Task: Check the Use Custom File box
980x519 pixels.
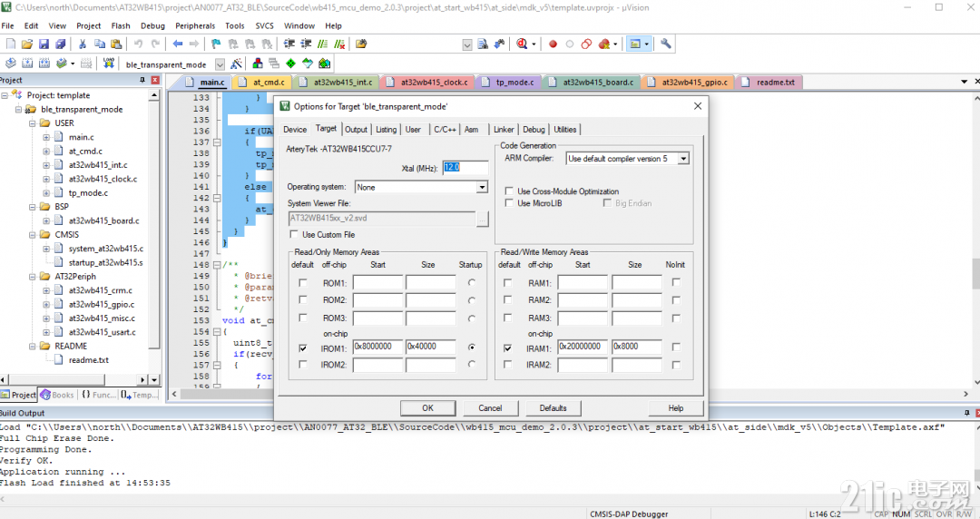Action: click(294, 234)
